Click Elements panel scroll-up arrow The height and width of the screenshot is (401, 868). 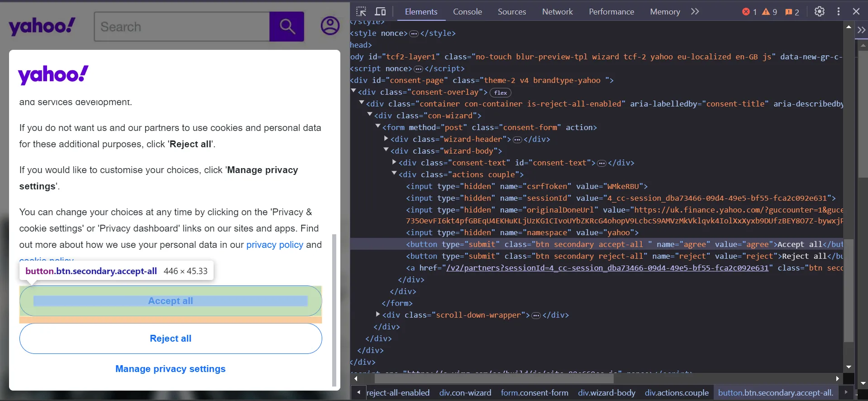click(849, 27)
